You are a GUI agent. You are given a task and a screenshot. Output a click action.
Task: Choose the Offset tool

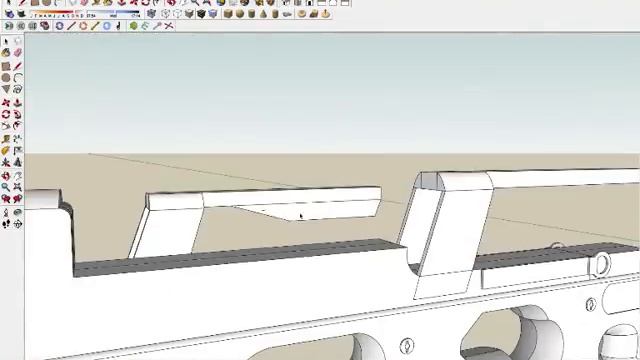click(18, 126)
